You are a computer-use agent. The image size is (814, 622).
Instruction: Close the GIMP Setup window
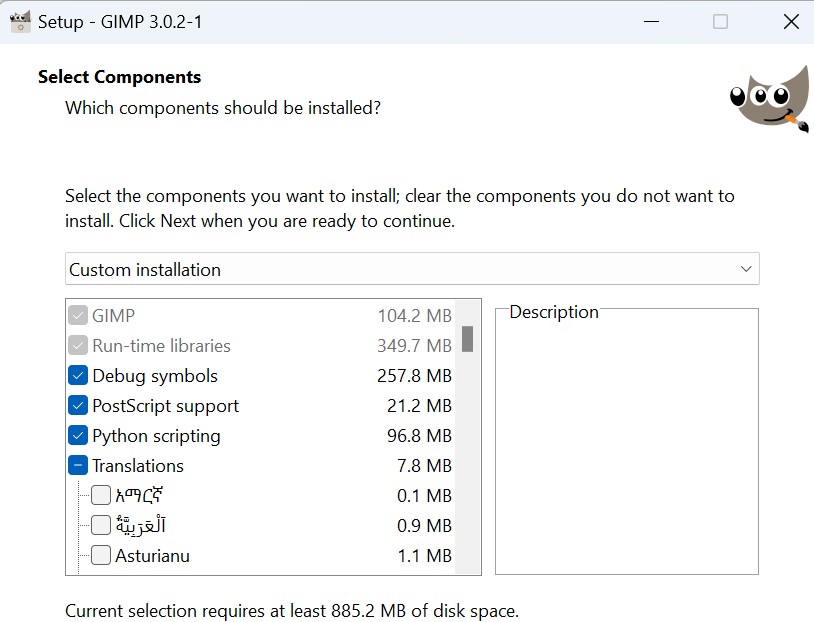click(x=791, y=22)
